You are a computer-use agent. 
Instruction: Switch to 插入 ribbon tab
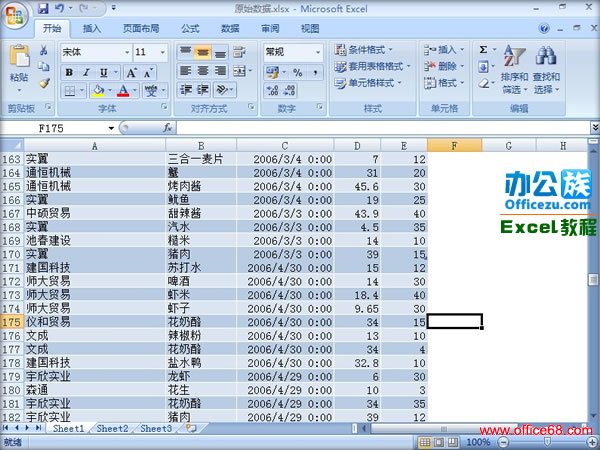coord(92,29)
